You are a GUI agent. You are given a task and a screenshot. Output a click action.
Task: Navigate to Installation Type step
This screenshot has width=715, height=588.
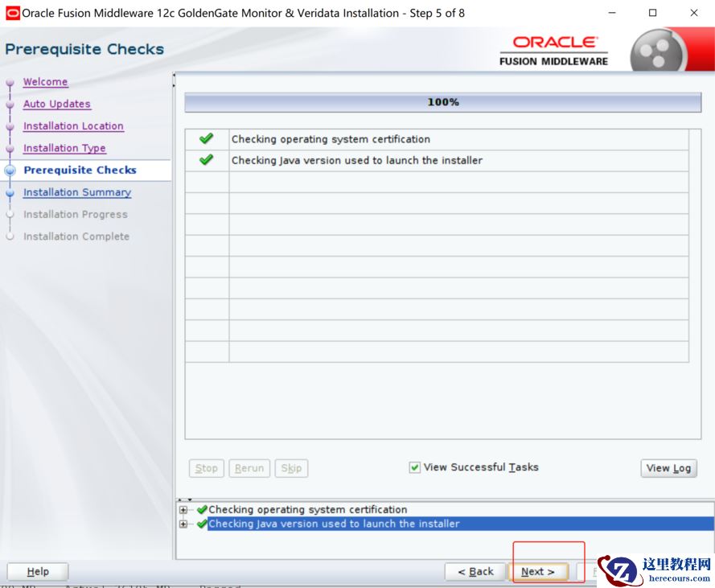pyautogui.click(x=64, y=148)
